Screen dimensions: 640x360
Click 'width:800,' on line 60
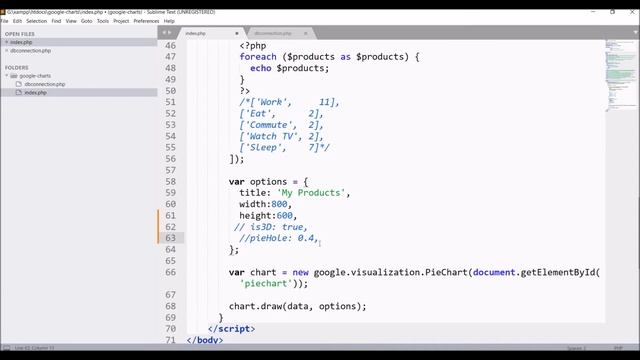click(266, 204)
